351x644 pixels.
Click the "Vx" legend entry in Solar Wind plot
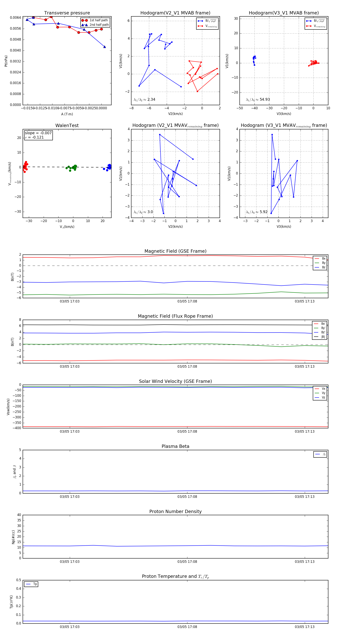pos(320,389)
